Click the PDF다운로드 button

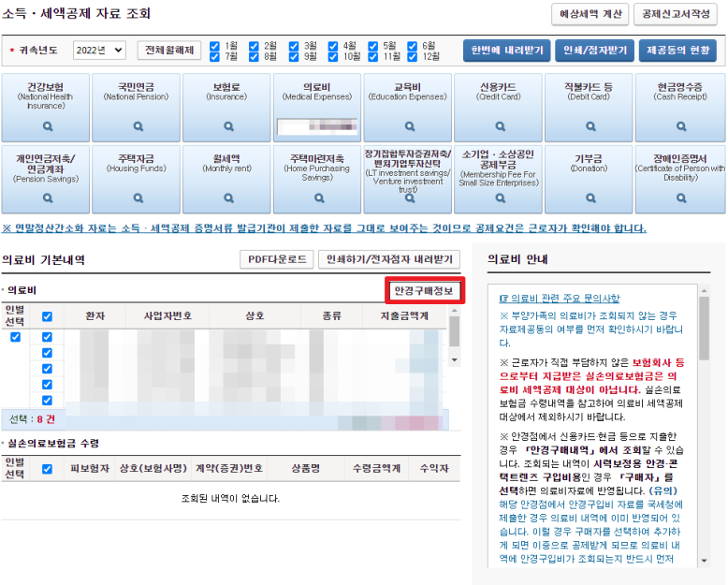277,259
